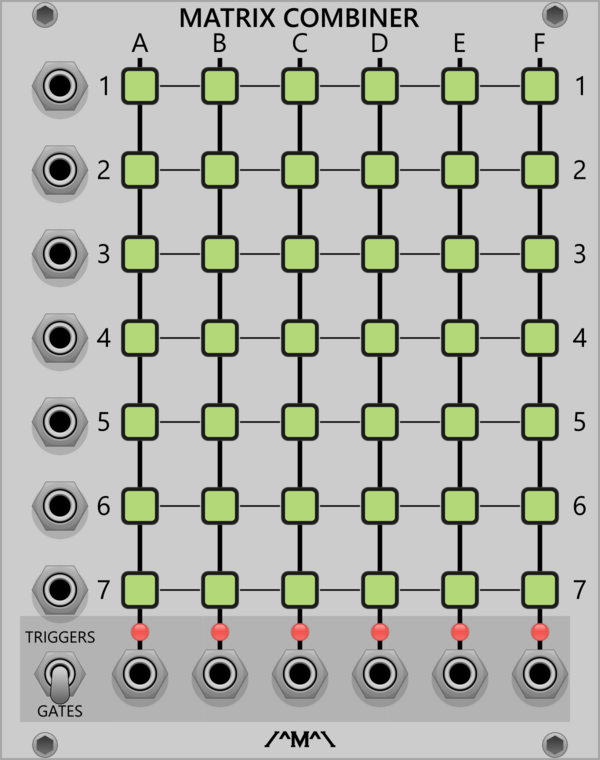Toggle matrix button B3
The height and width of the screenshot is (760, 600).
220,254
